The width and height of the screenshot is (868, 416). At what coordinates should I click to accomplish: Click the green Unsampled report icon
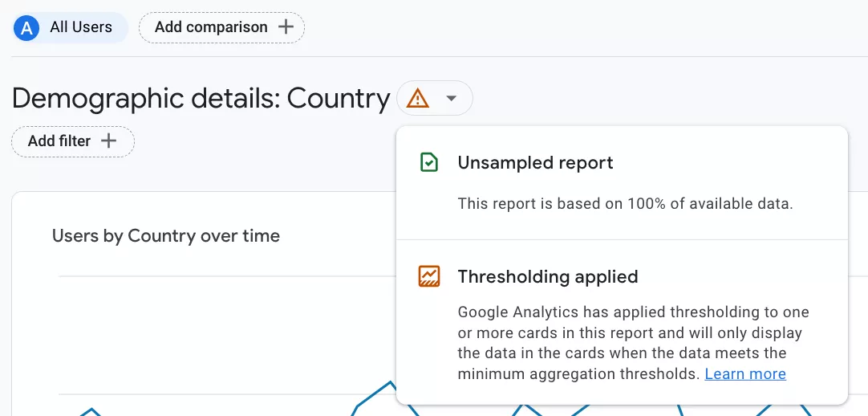[429, 162]
